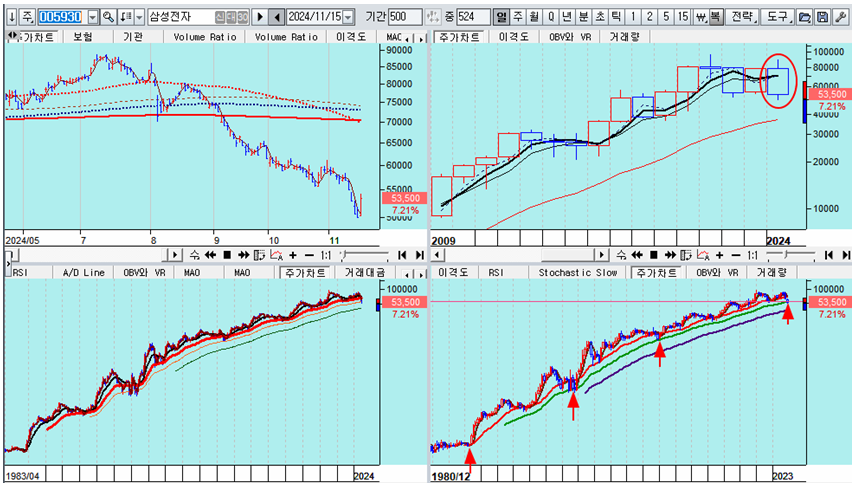Click the greyed-out 30 badge button next to 삼성전자
The width and height of the screenshot is (855, 485).
tap(243, 17)
